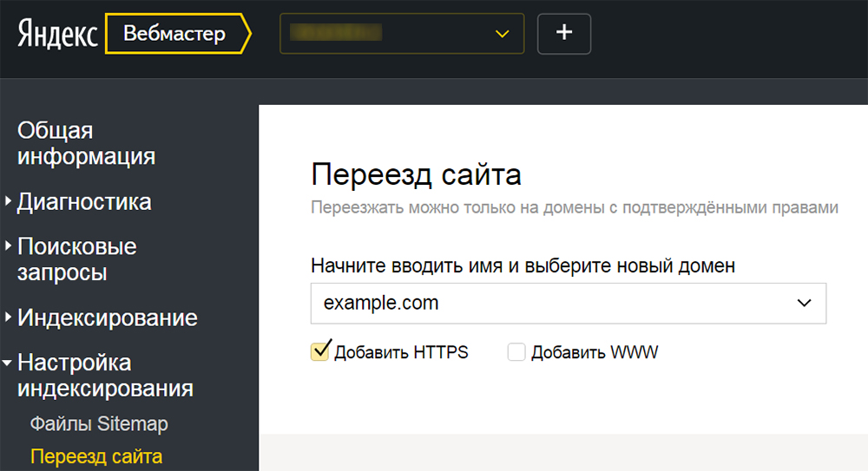Open the Поисковые запросы menu label
Image resolution: width=868 pixels, height=471 pixels.
pyautogui.click(x=76, y=259)
